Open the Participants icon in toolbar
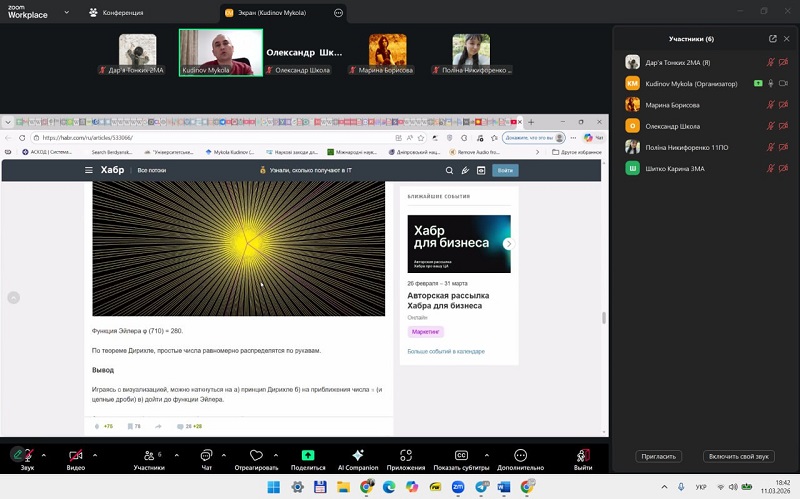This screenshot has height=499, width=800. (x=148, y=455)
